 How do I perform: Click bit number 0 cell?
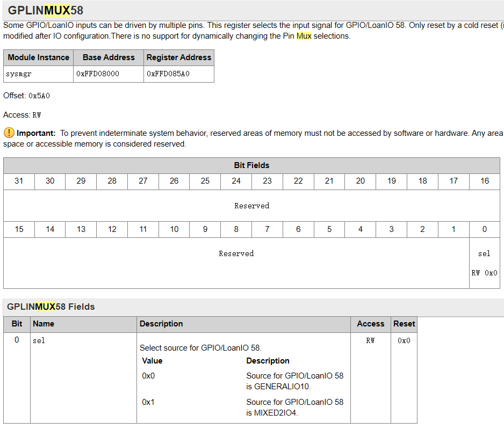click(x=485, y=229)
